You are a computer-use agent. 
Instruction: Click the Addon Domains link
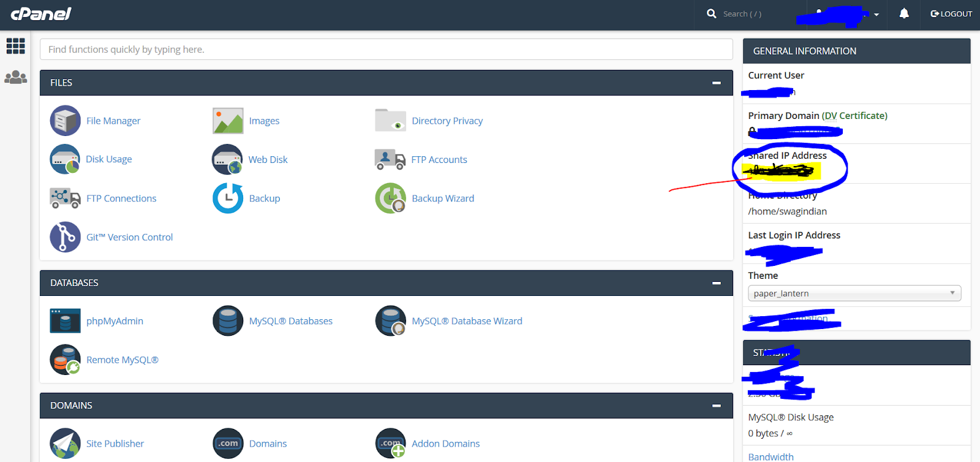pos(446,444)
